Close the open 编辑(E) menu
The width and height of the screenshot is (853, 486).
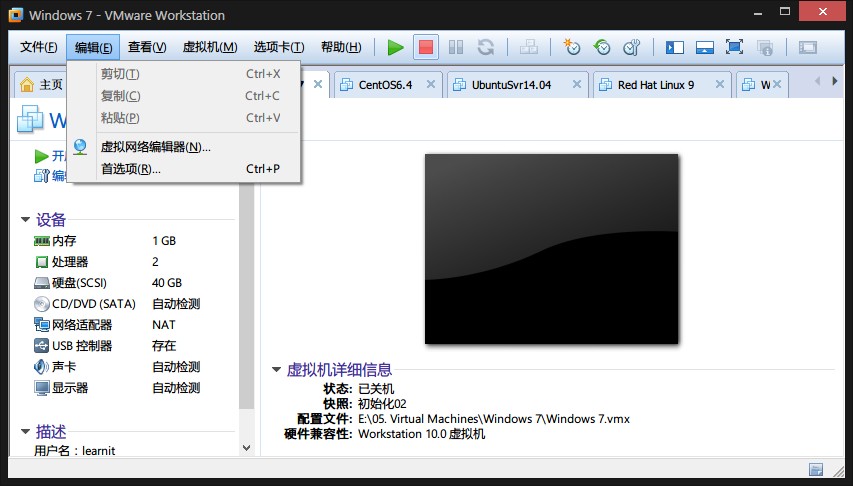(x=93, y=47)
